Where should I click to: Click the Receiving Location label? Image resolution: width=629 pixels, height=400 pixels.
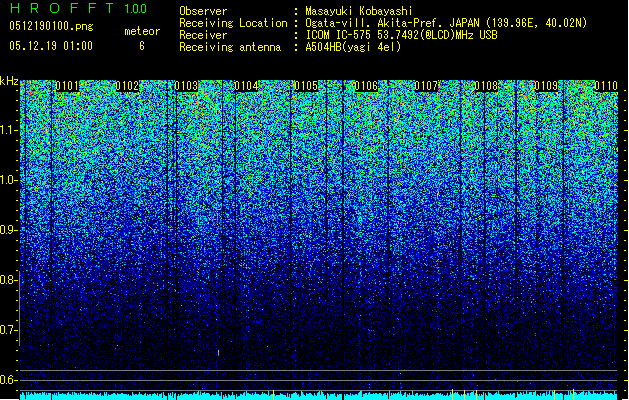pyautogui.click(x=233, y=23)
